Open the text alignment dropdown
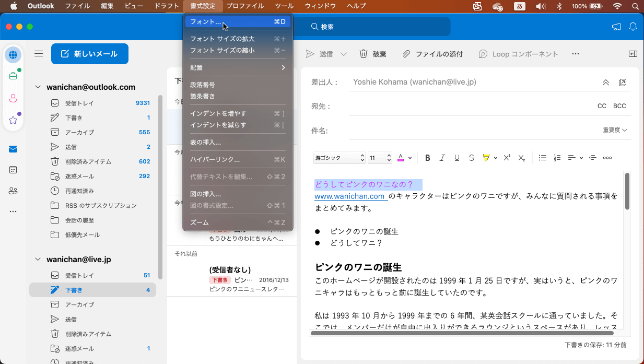The width and height of the screenshot is (644, 364). (x=575, y=158)
